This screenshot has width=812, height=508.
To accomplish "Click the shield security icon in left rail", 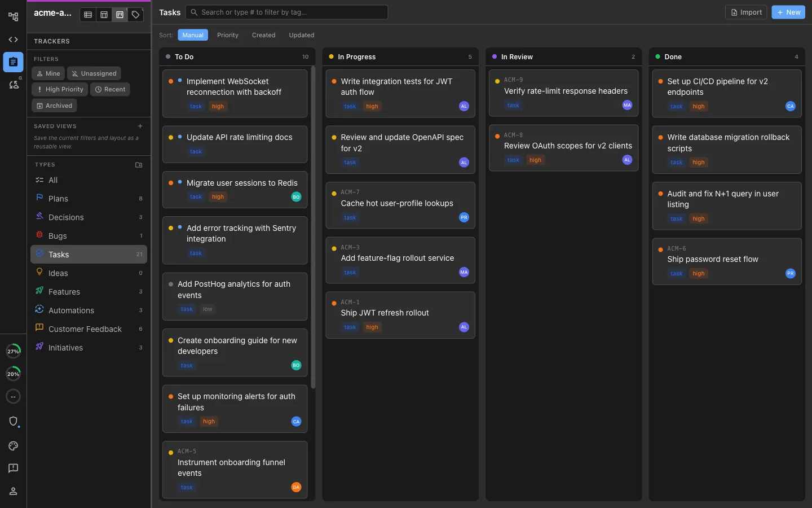I will tap(13, 422).
